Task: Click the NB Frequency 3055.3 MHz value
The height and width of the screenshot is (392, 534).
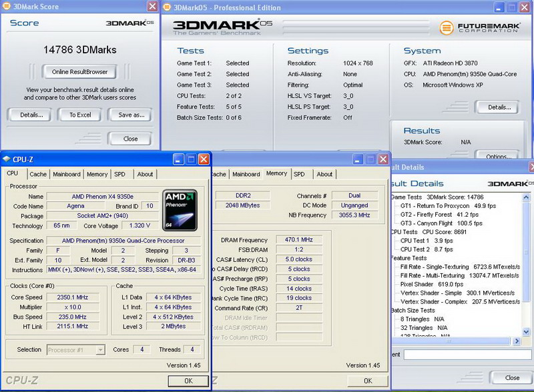Action: pyautogui.click(x=354, y=215)
